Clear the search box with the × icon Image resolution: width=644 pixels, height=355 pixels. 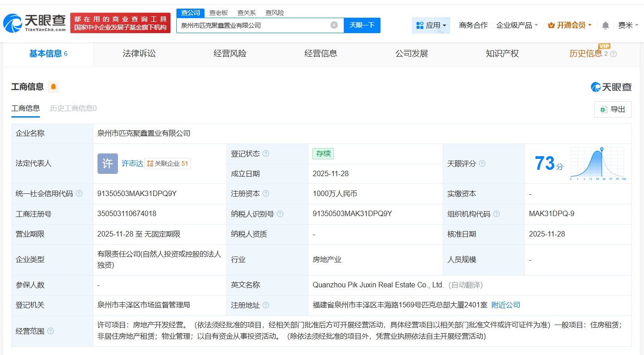tap(334, 25)
